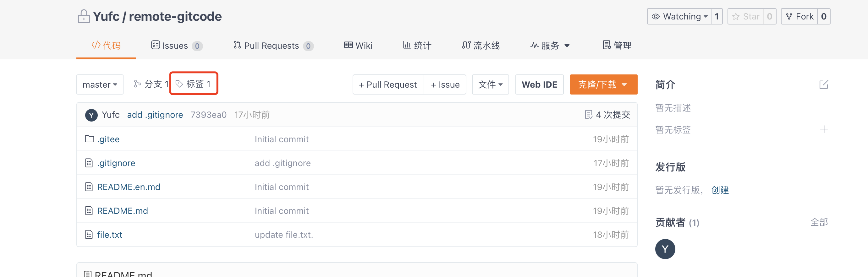Viewport: 868px width, 277px height.
Task: Expand the 克隆/下载 dropdown
Action: click(603, 84)
